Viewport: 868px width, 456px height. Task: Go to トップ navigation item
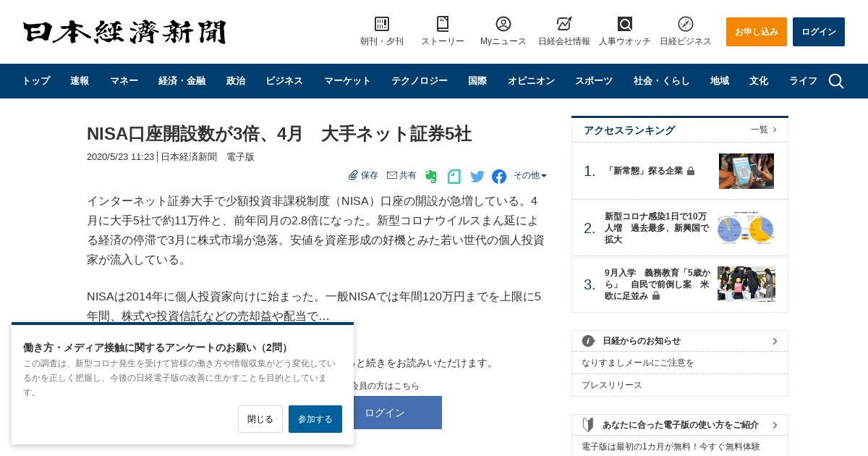tap(35, 81)
